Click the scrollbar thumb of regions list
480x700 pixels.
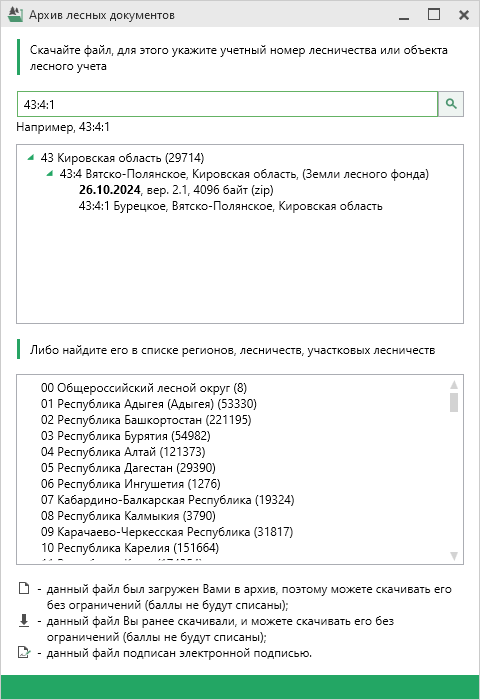pos(454,402)
